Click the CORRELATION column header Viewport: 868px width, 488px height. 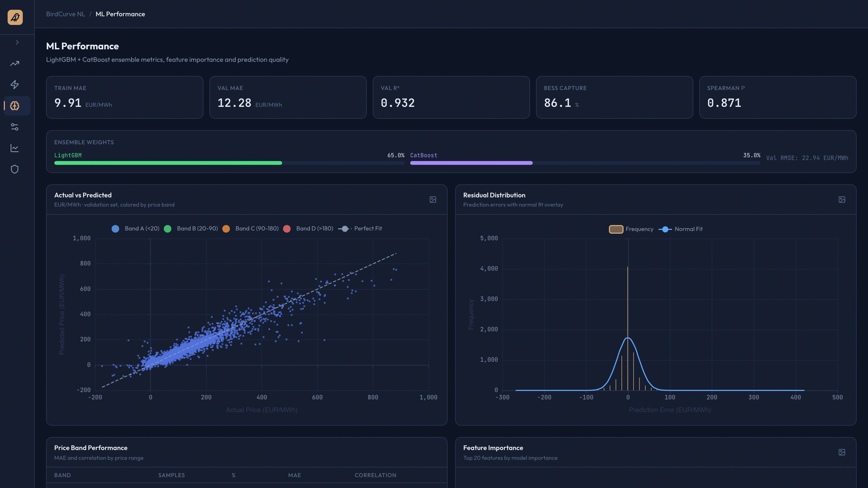[375, 475]
